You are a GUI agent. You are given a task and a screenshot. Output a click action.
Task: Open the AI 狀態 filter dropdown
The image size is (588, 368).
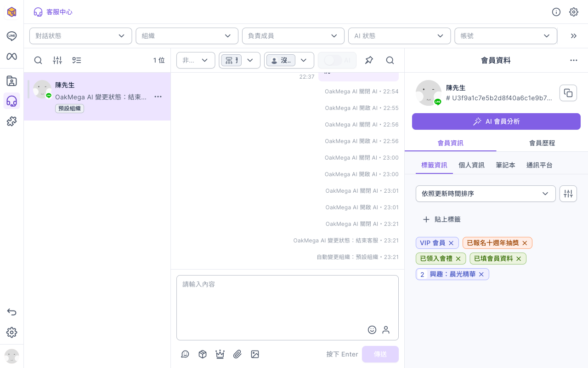coord(400,36)
